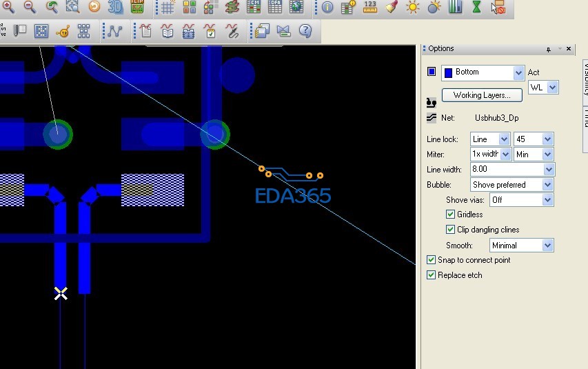Open the Help question mark icon
This screenshot has width=588, height=369.
pyautogui.click(x=305, y=31)
